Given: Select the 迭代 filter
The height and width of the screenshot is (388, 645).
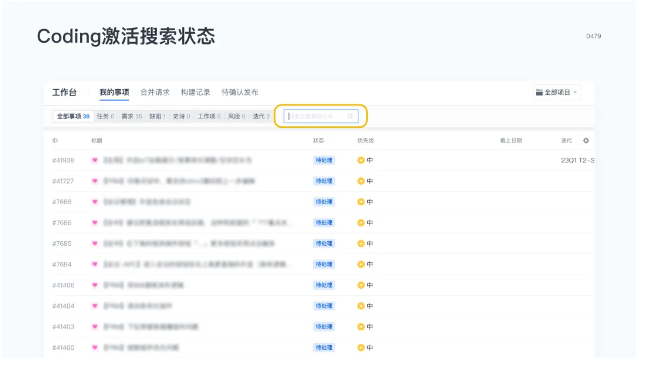Looking at the screenshot, I should (261, 116).
